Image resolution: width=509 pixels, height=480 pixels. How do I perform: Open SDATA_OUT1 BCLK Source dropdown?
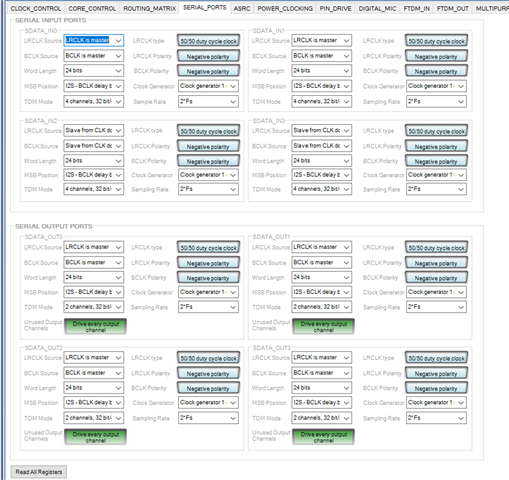(x=322, y=262)
